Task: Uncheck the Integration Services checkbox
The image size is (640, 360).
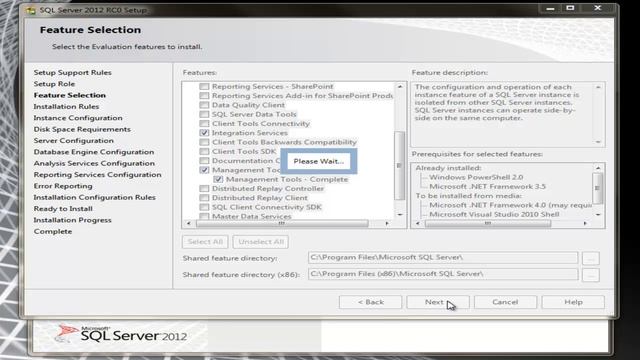Action: pyautogui.click(x=204, y=133)
